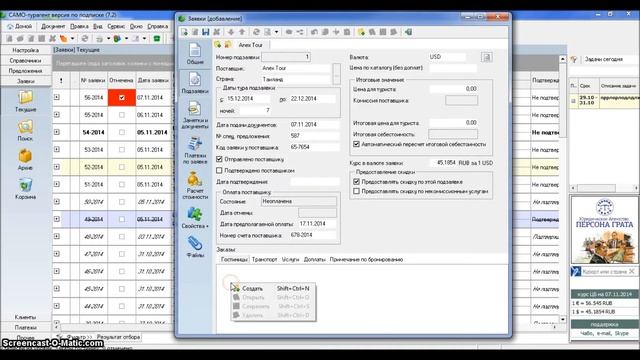Viewport: 640px width, 360px height.
Task: Switch to the Услуги tab
Action: (290, 260)
